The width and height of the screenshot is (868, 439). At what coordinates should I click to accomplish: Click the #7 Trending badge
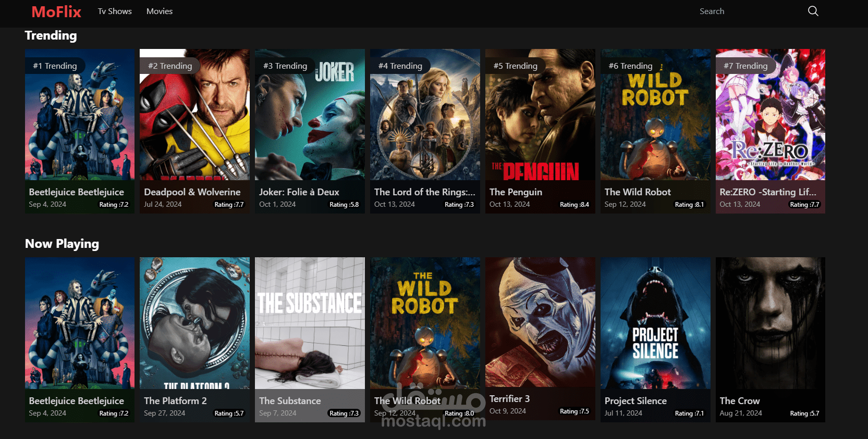point(746,66)
